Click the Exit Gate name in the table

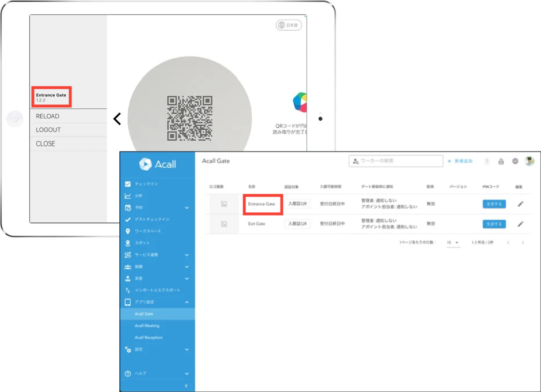(x=257, y=224)
